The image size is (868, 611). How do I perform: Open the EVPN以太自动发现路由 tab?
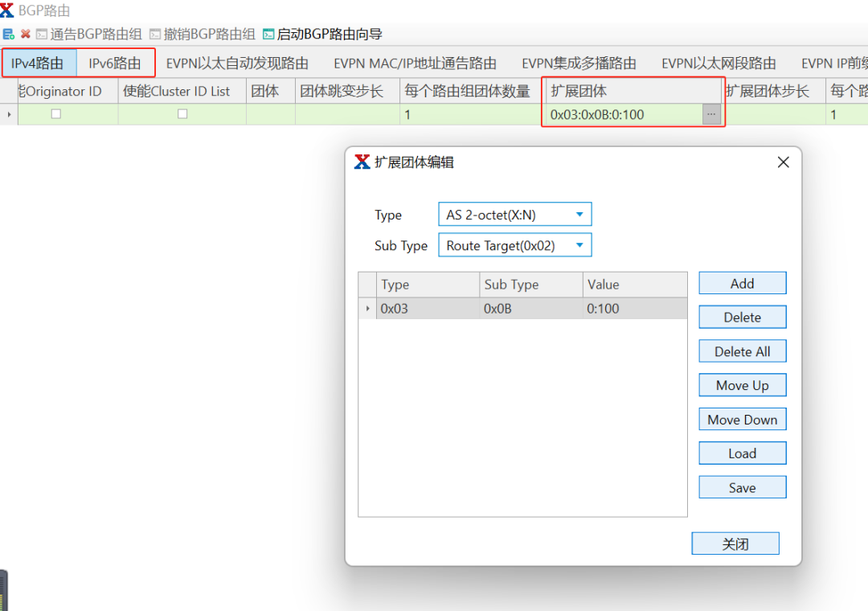[x=237, y=64]
